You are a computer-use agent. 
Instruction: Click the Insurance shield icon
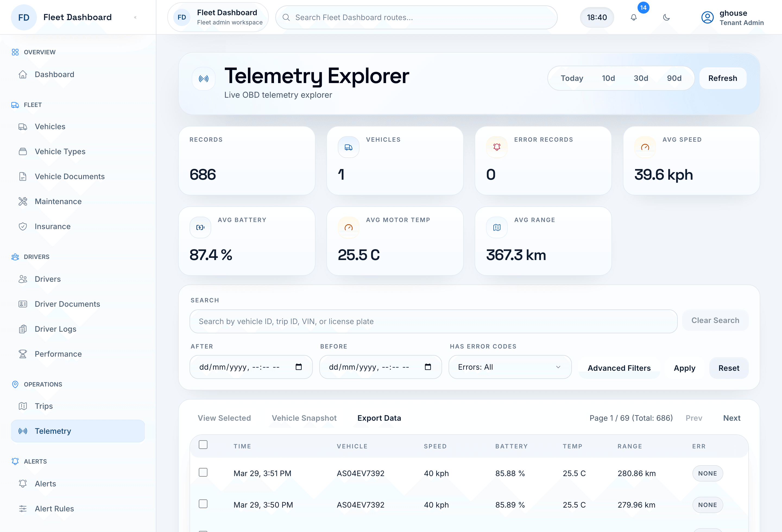point(23,226)
